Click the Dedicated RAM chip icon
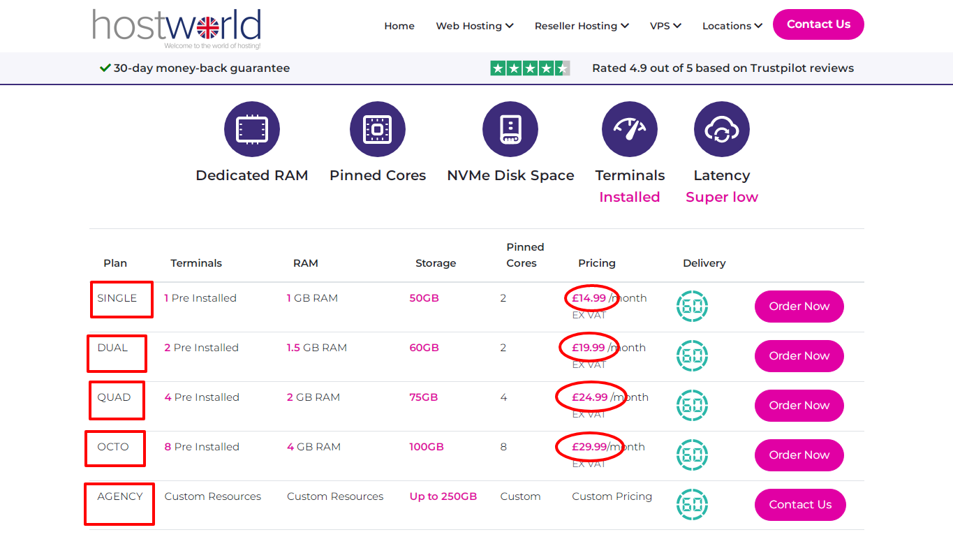953x560 pixels. pos(252,130)
